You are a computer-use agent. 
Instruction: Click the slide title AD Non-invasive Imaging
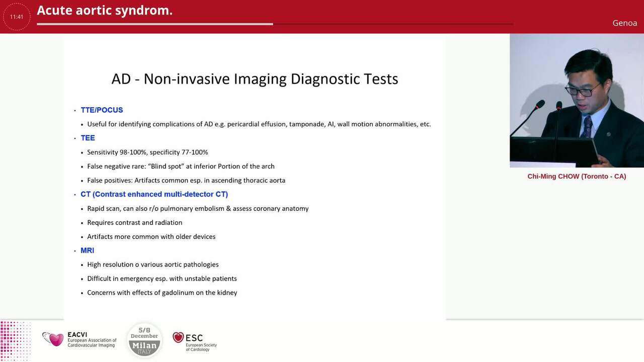(x=255, y=79)
